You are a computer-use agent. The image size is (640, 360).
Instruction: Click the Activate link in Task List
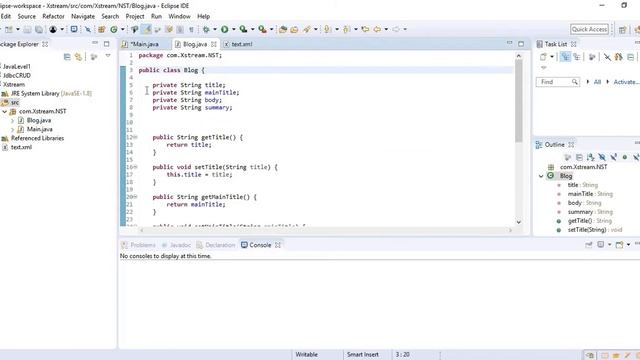(627, 82)
